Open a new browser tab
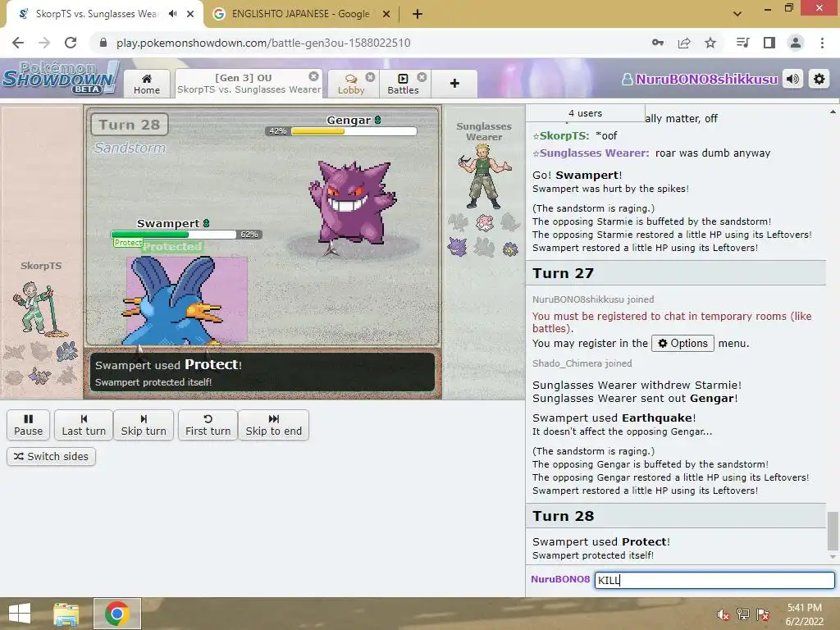840x630 pixels. click(x=418, y=14)
